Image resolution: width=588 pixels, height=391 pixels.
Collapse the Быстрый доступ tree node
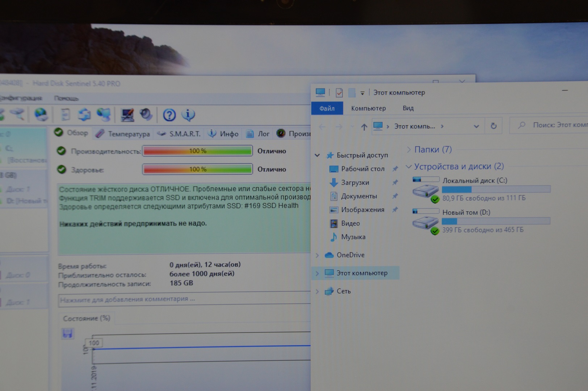tap(317, 155)
